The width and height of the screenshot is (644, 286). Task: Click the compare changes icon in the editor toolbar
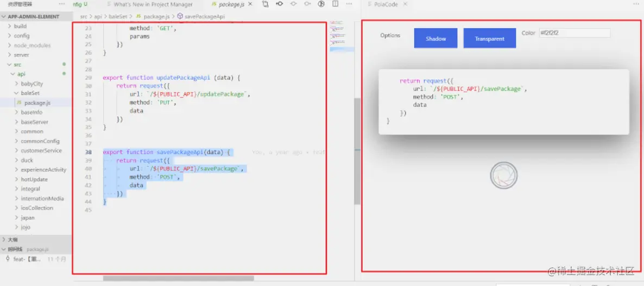click(266, 4)
